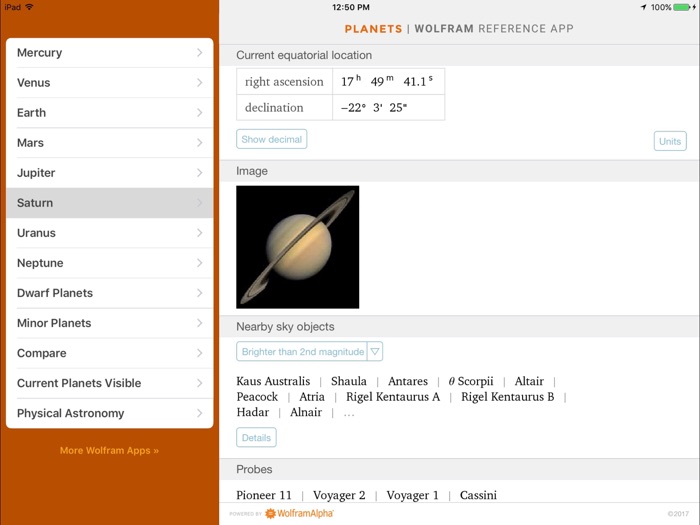The width and height of the screenshot is (700, 525).
Task: Click the WolframAlpha logo in the footer
Action: click(299, 513)
